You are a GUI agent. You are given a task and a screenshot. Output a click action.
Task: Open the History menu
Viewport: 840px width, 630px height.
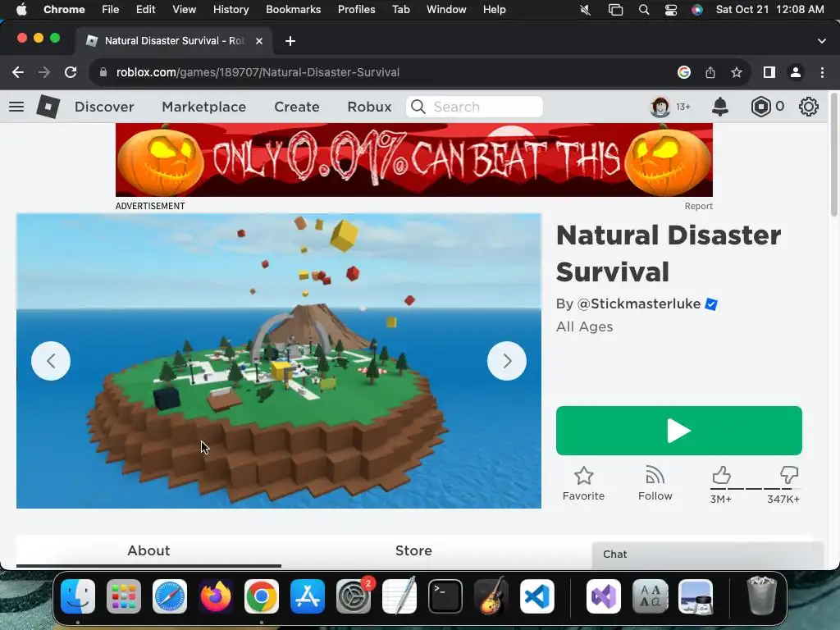click(x=231, y=10)
